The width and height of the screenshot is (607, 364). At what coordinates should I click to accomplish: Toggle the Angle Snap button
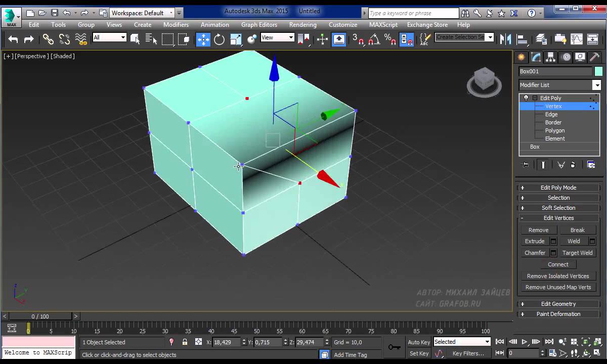[374, 39]
